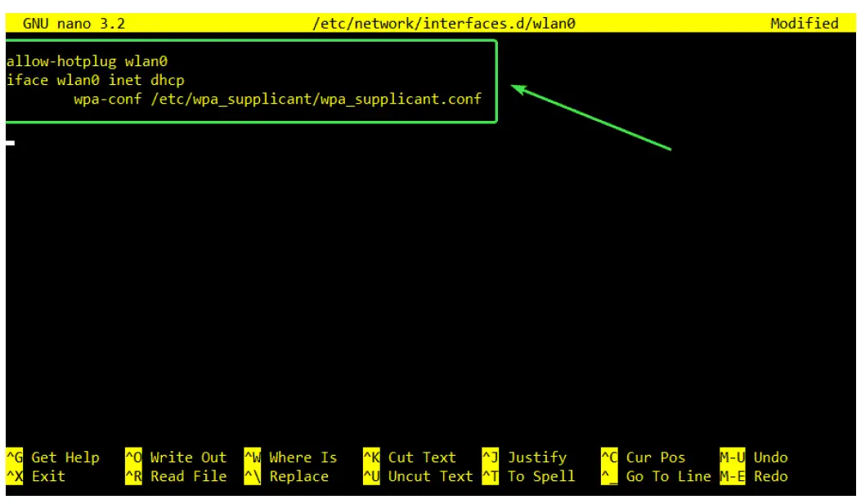Click the /etc/network/interfaces.d/wlan0 file path
The height and width of the screenshot is (504, 861).
click(444, 24)
